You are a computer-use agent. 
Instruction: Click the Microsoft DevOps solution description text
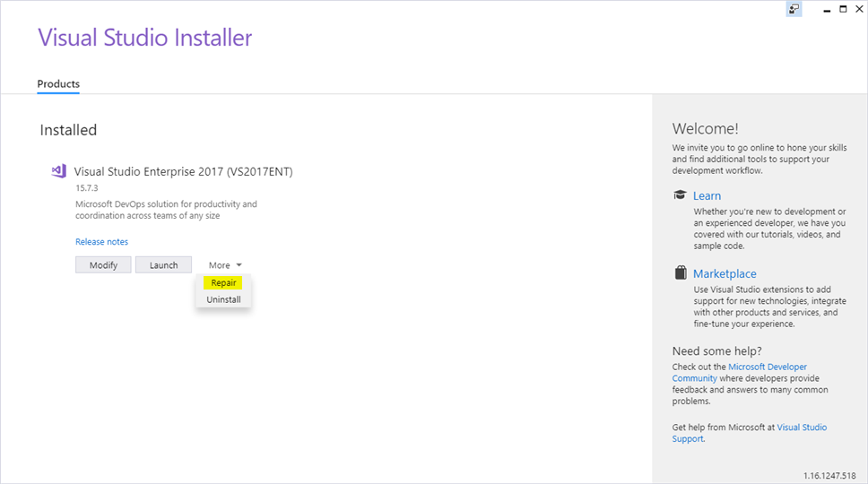(x=166, y=210)
